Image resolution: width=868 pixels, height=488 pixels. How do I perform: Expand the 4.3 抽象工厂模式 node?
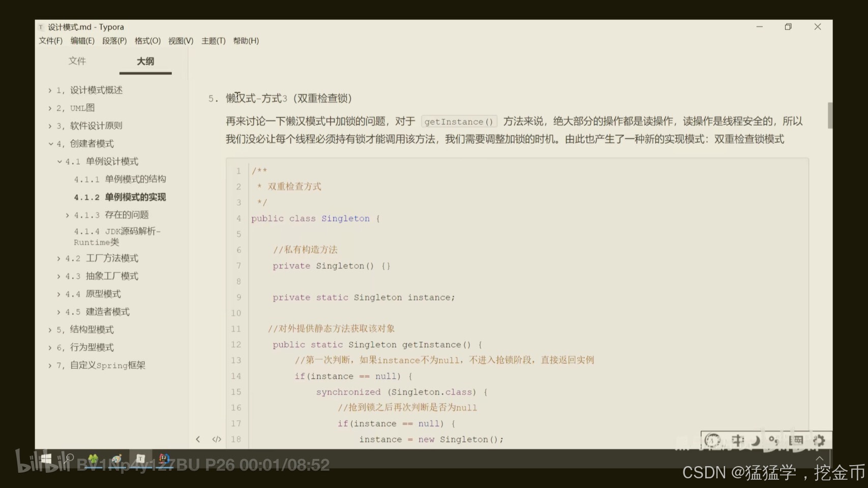pyautogui.click(x=59, y=277)
